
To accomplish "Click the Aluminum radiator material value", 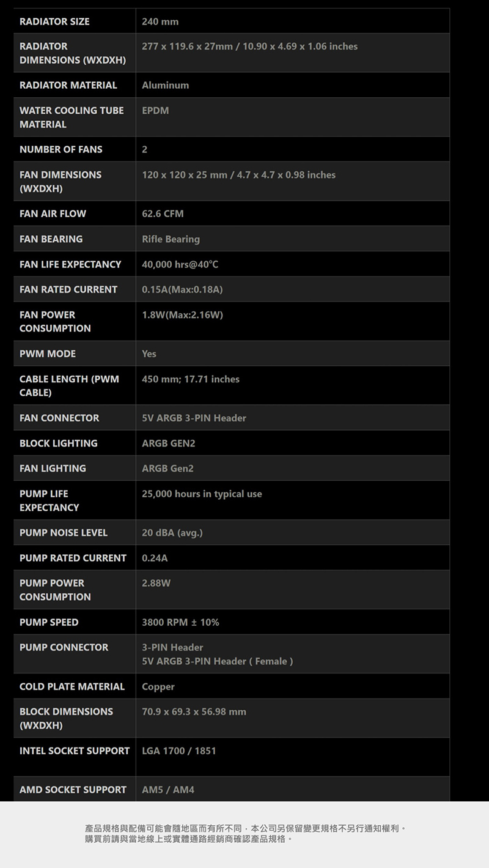I will (x=165, y=85).
